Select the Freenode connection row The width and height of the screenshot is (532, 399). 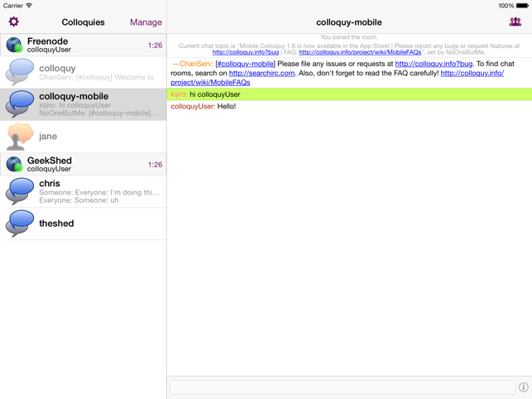(83, 45)
